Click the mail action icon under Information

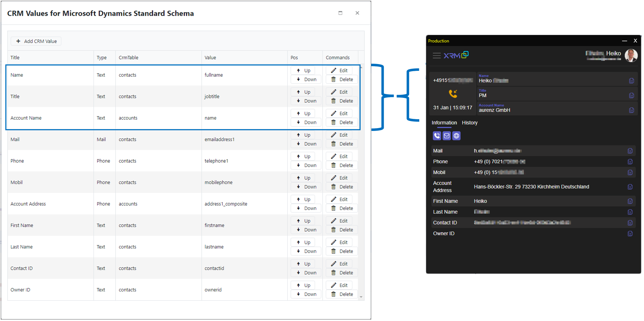[x=447, y=136]
